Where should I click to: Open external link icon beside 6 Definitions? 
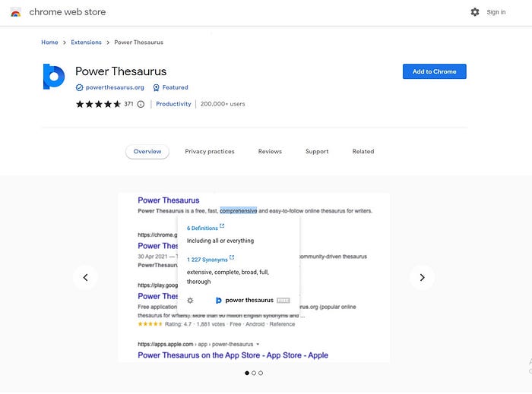(x=222, y=225)
